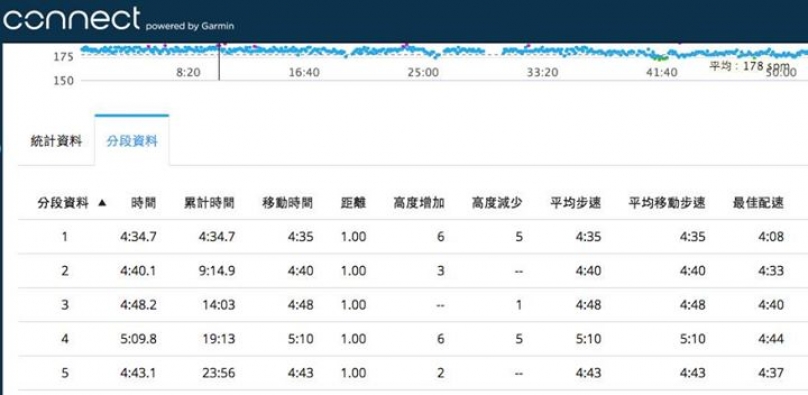Viewport: 808px width, 395px height.
Task: Click the 平均: 178 spm label
Action: click(749, 66)
